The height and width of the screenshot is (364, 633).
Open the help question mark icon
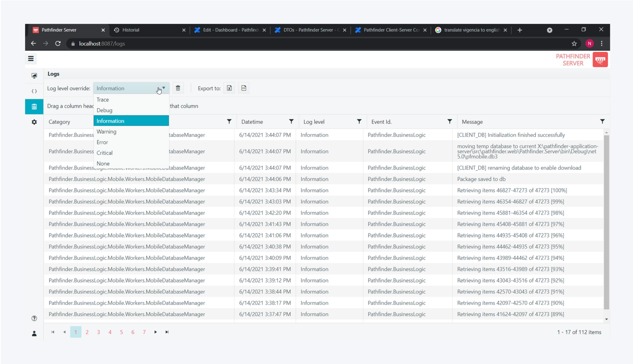[x=34, y=318]
